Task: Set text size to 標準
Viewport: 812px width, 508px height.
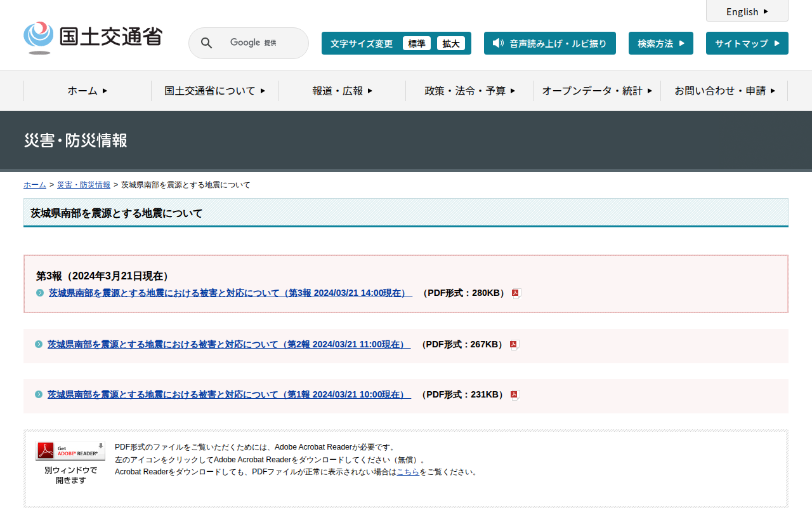Action: point(416,43)
